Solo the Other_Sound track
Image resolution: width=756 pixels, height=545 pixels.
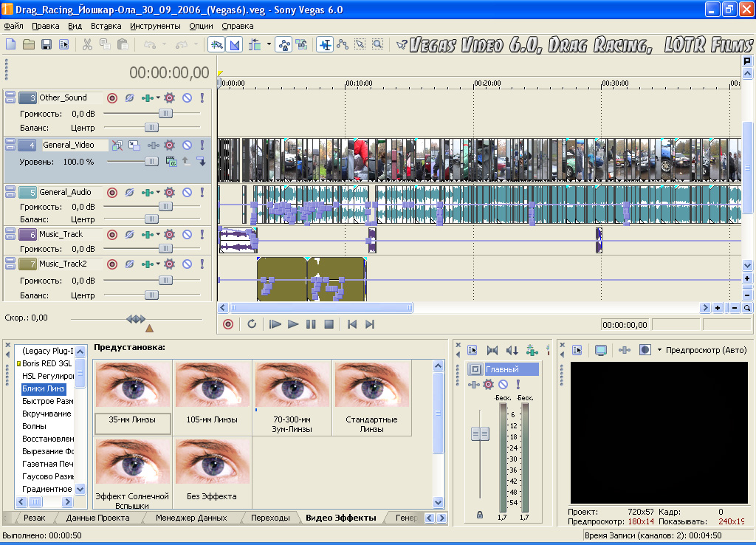202,98
